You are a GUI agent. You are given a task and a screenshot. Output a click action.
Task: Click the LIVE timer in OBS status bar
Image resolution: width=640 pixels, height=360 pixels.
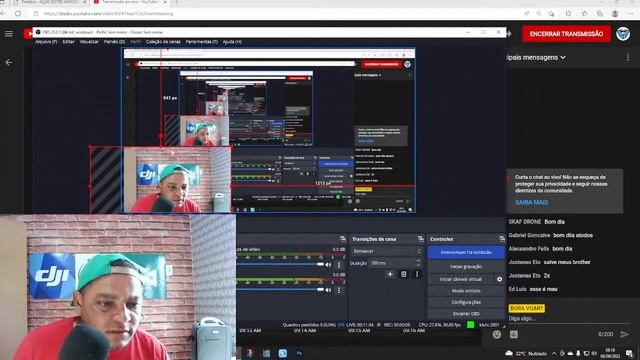[360, 325]
